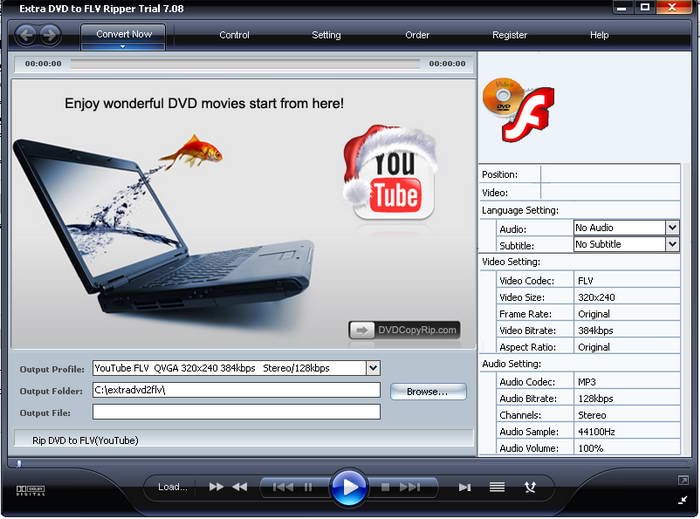
Task: Click the diagonal shrink arrow icon at bottom right
Action: (683, 500)
